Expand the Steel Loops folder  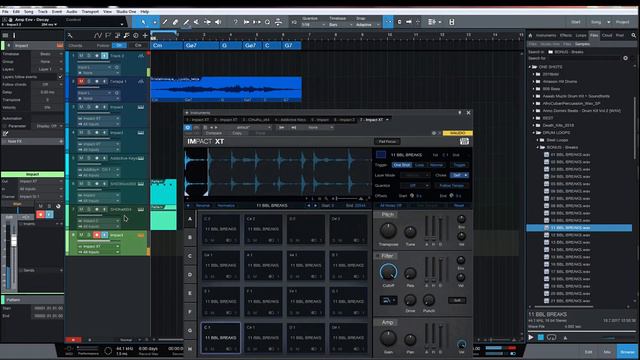coord(538,140)
